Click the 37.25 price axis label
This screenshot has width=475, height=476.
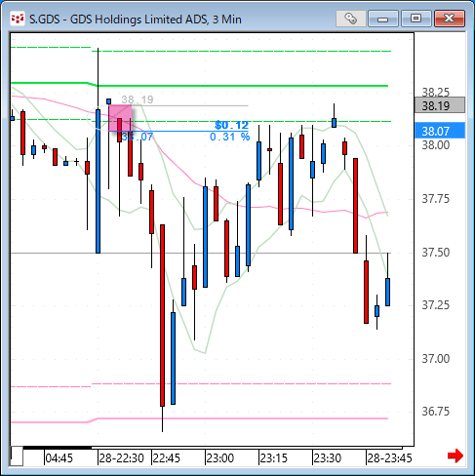(436, 305)
